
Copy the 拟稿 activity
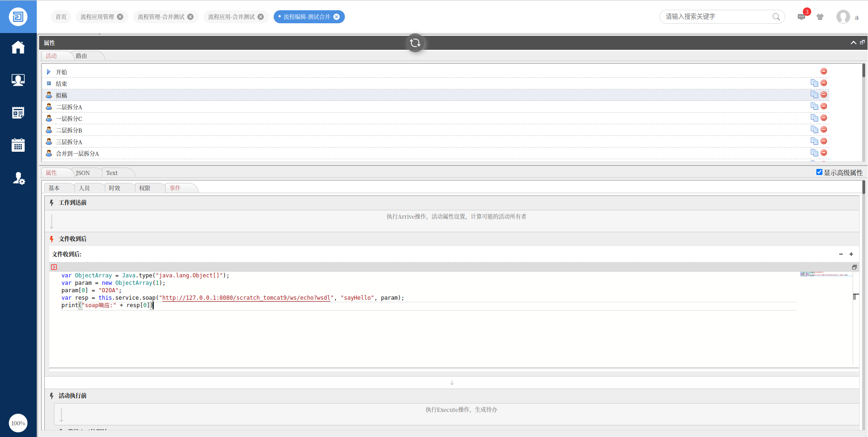coord(814,94)
